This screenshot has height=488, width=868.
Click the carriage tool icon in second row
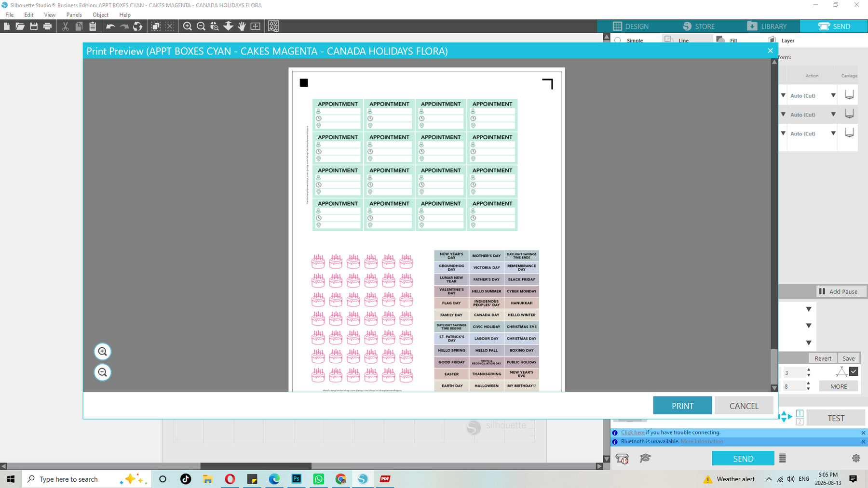(849, 114)
